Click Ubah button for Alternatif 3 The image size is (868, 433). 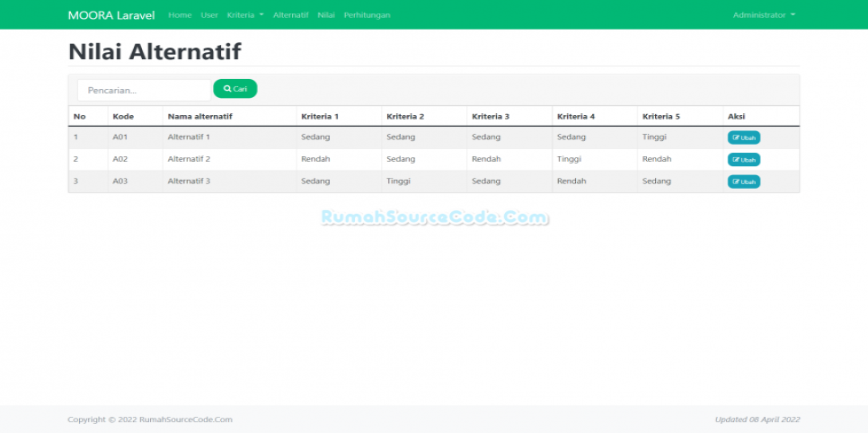click(x=744, y=181)
